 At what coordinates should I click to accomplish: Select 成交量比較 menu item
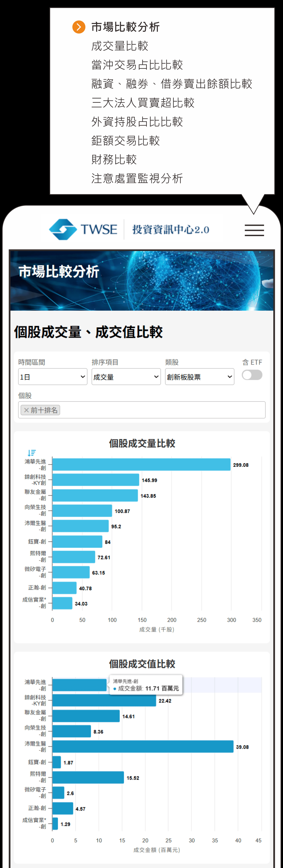point(119,46)
